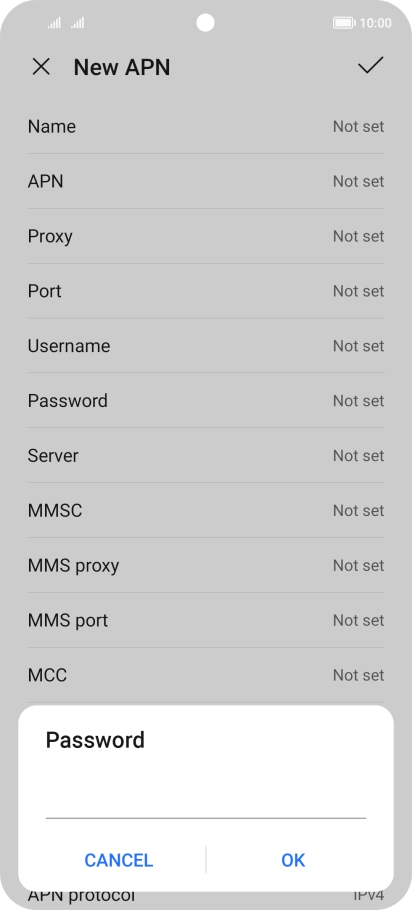412x910 pixels.
Task: Select the MMS proxy row
Action: (205, 565)
